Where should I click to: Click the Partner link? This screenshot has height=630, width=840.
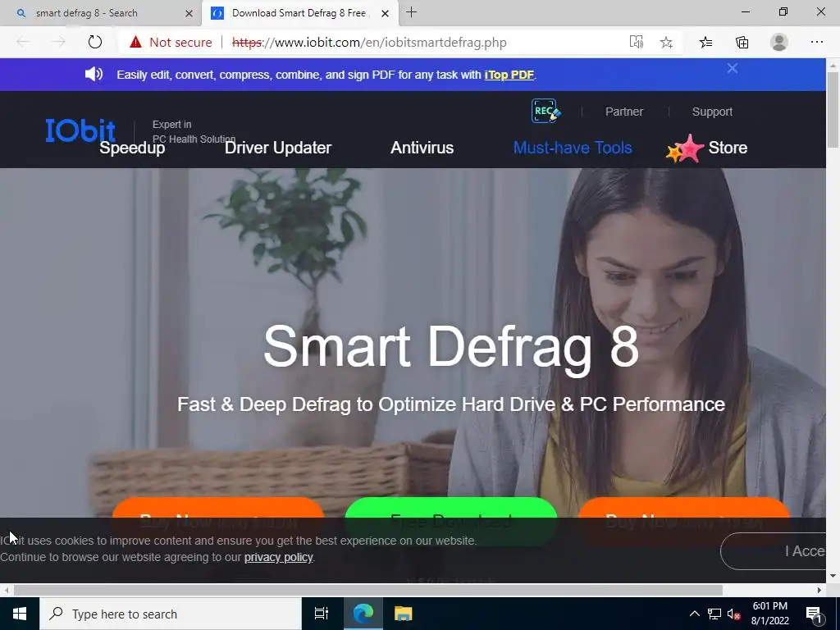click(624, 112)
